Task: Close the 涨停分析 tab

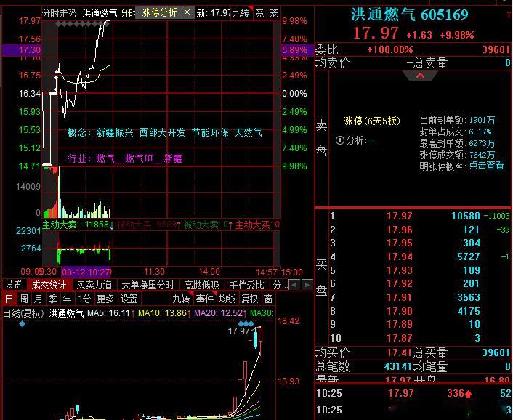Action: tap(187, 12)
